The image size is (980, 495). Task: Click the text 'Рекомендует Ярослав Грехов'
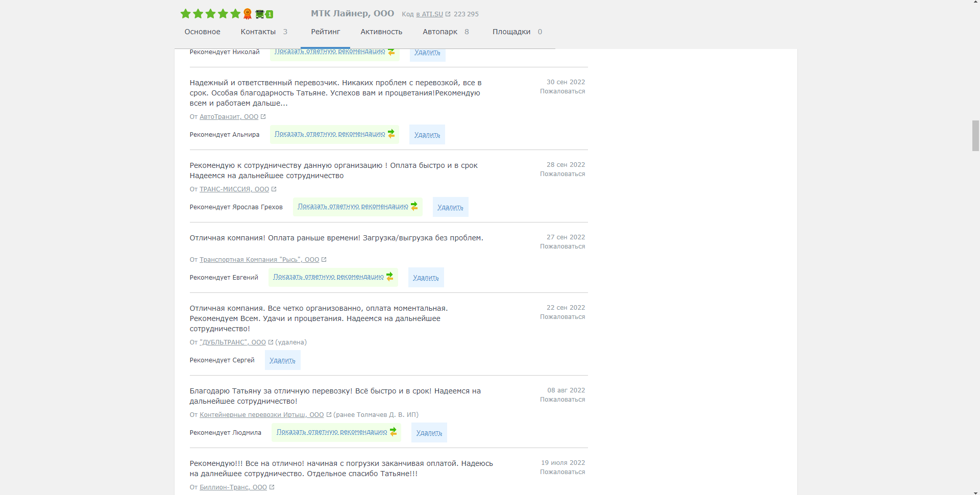[236, 207]
